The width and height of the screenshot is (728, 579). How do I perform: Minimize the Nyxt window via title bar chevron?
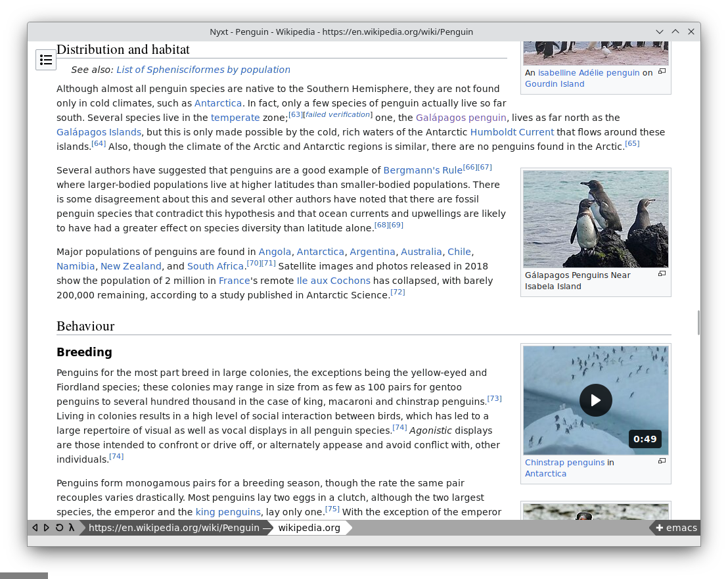pos(659,32)
